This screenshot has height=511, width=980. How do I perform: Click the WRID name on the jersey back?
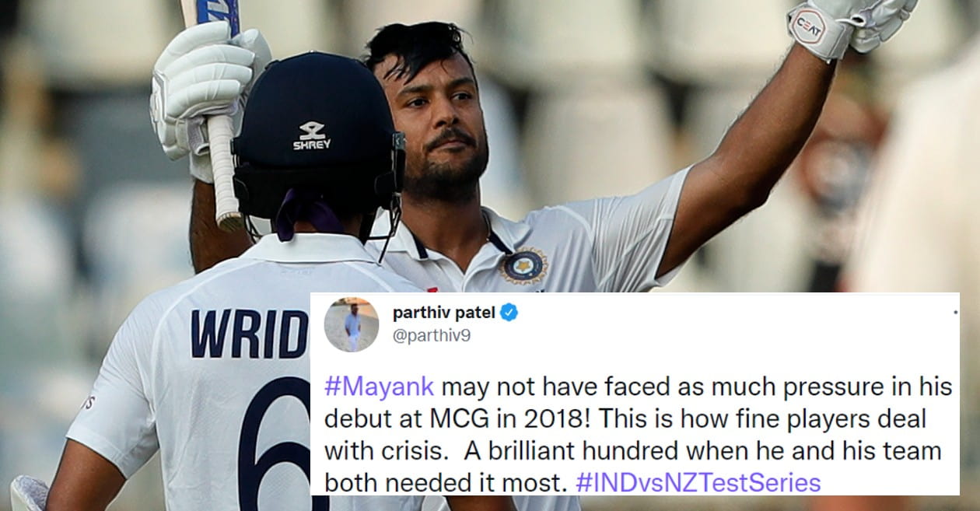coord(250,334)
